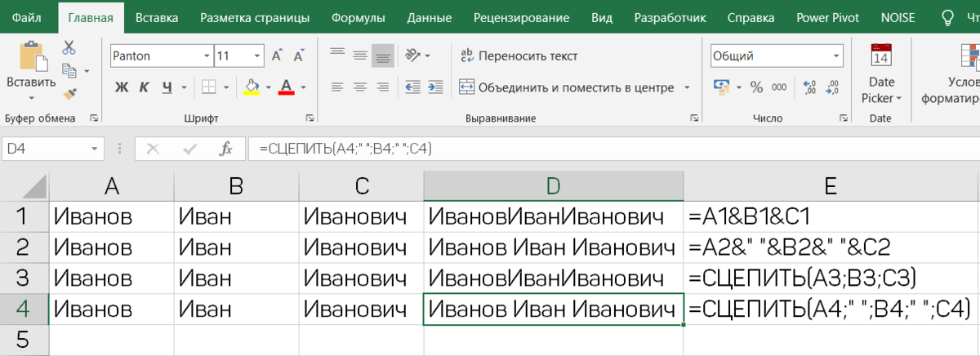This screenshot has width=980, height=356.
Task: Open Шрифт group dialog launcher
Action: [x=310, y=118]
